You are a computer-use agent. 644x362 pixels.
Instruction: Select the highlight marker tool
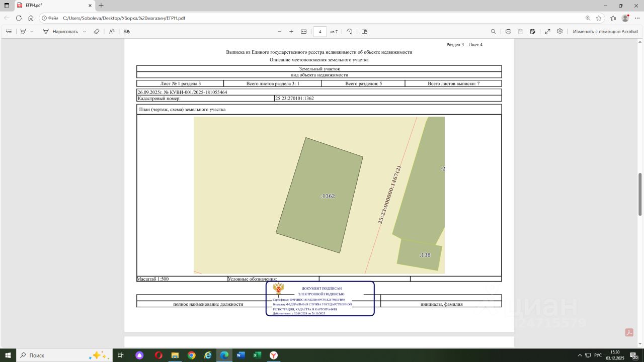[23, 31]
